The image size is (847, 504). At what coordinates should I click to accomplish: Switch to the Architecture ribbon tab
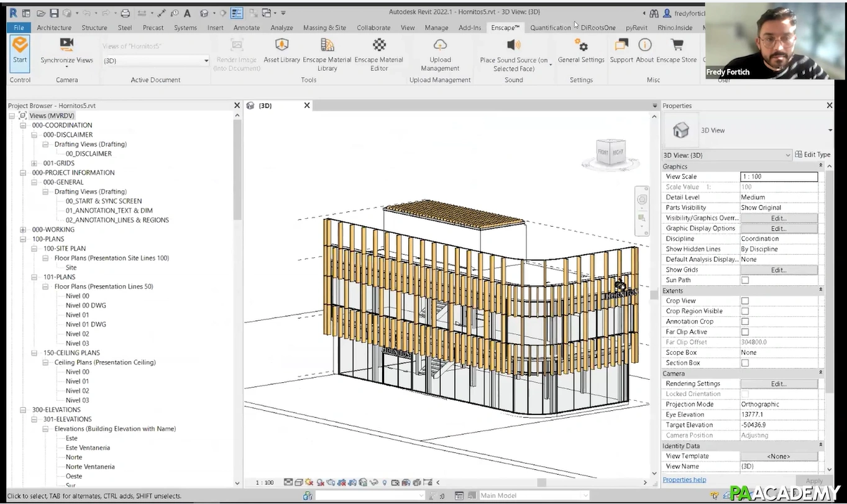(54, 27)
